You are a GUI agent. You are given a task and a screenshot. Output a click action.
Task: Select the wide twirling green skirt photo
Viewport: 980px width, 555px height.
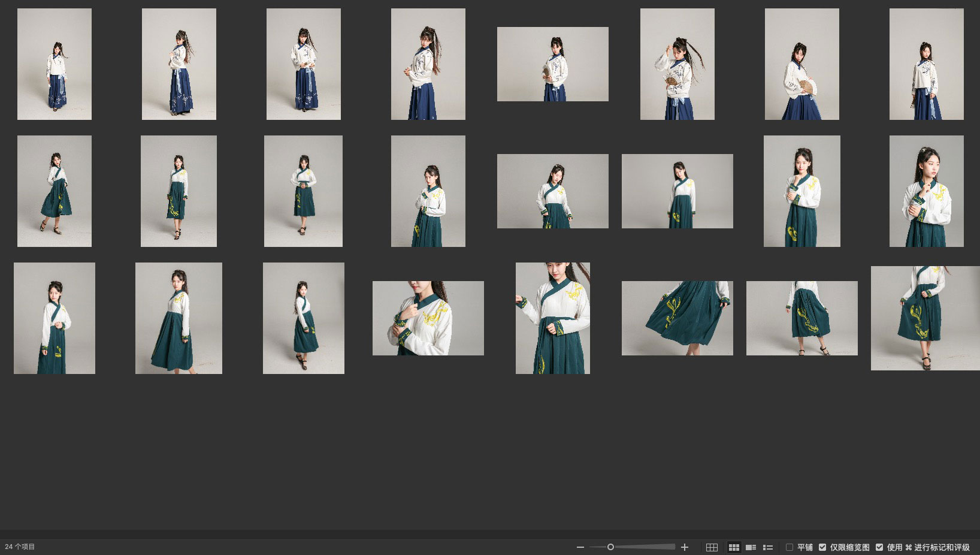tap(677, 318)
